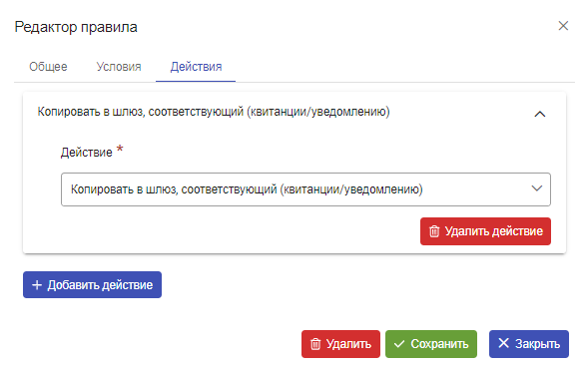
Task: Open the Действие dropdown arrow
Action: click(x=537, y=188)
